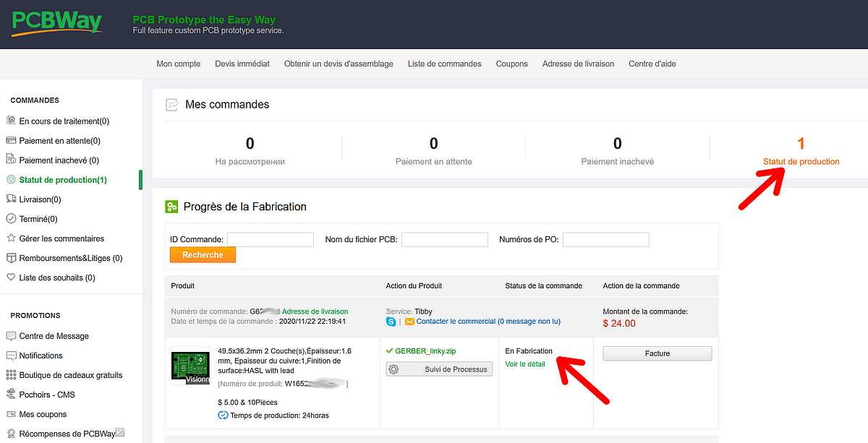The image size is (868, 443).
Task: Open the Gérer les commentaires star icon
Action: coord(11,238)
